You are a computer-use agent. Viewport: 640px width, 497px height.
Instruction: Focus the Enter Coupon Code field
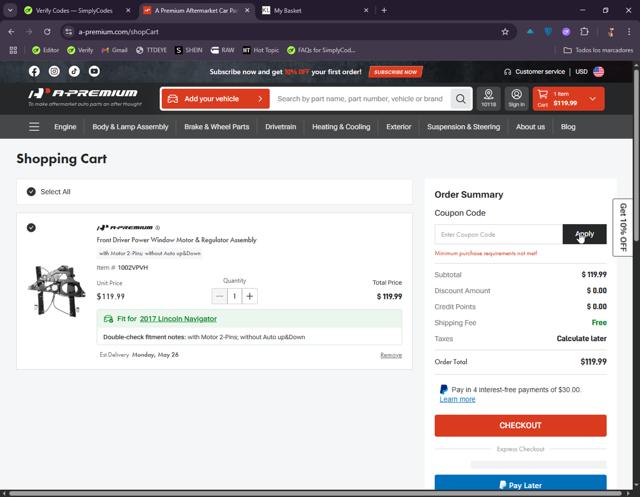coord(498,234)
